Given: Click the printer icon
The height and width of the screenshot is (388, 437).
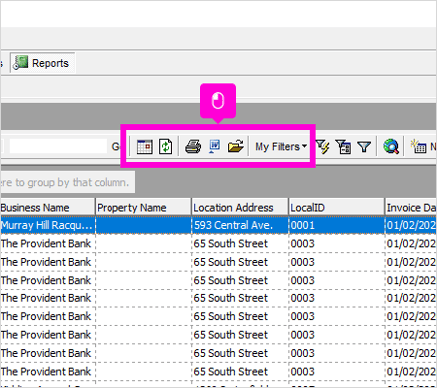Looking at the screenshot, I should tap(193, 147).
